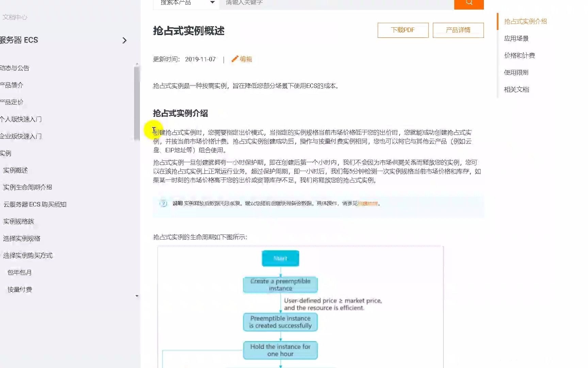Screen dimensions: 588x368
Task: Jump to 相关文档 section anchor
Action: click(x=517, y=89)
